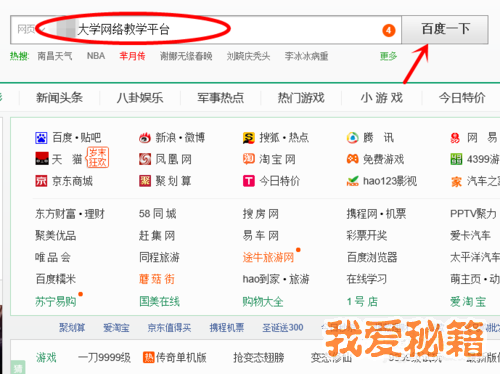The height and width of the screenshot is (374, 500).
Task: Open 搜房网 link
Action: pyautogui.click(x=261, y=214)
